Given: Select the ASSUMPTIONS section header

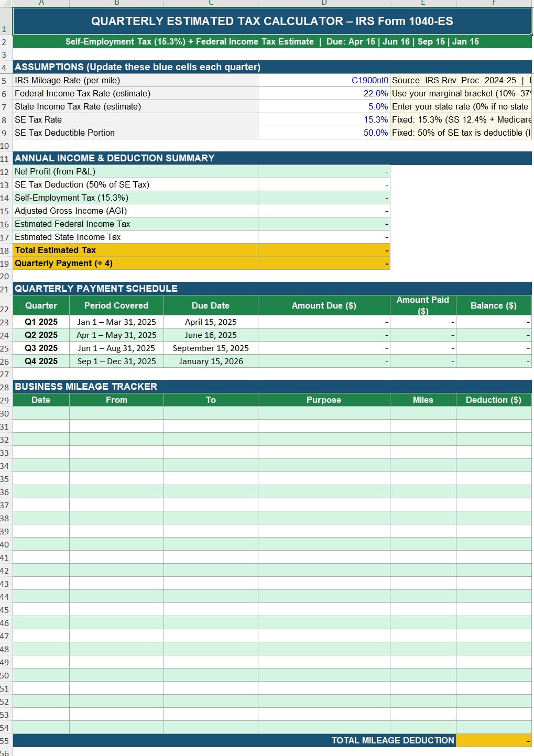Looking at the screenshot, I should (272, 67).
